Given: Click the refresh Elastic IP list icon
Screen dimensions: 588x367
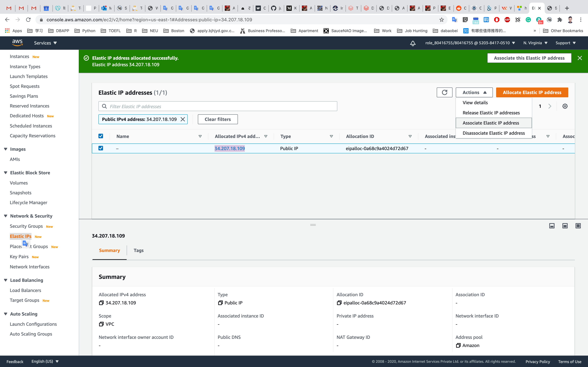Looking at the screenshot, I should 444,92.
